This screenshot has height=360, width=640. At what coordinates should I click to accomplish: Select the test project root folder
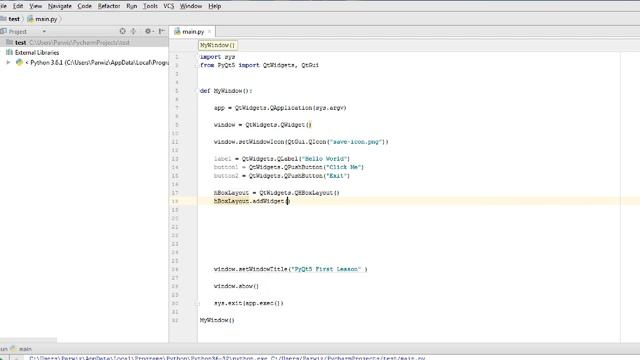(84, 42)
